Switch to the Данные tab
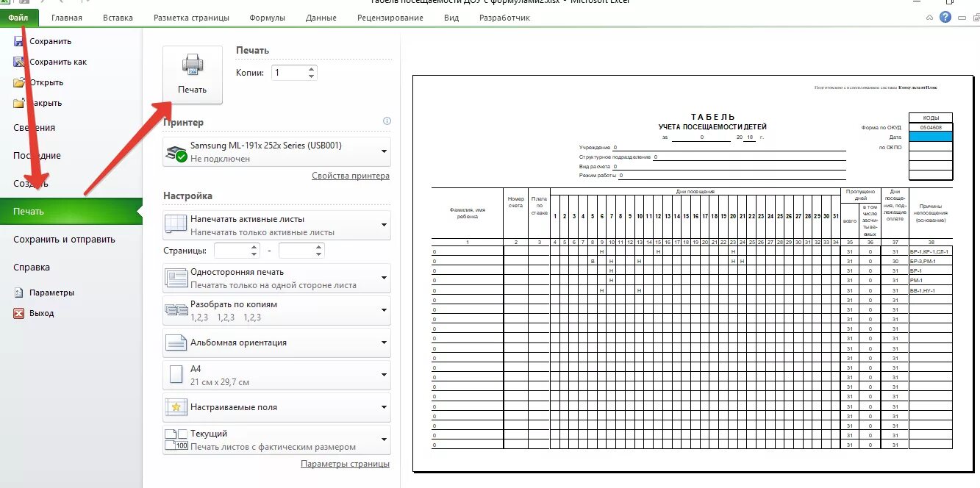 [x=321, y=18]
